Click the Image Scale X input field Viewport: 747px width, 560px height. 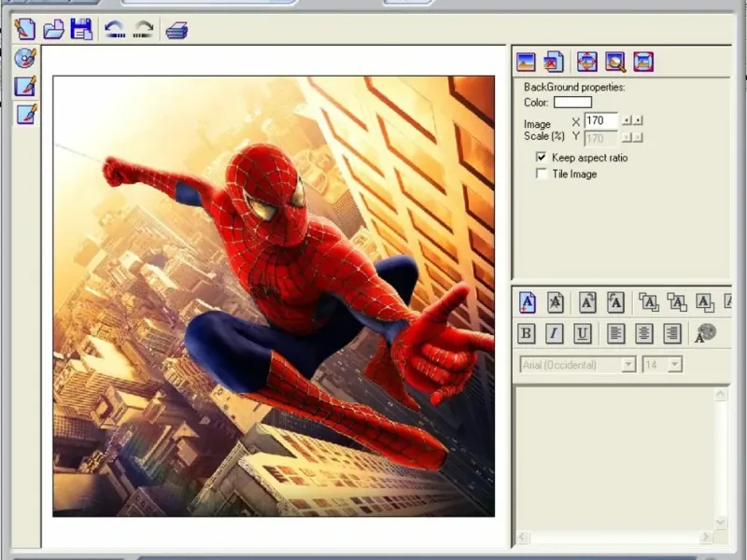click(600, 121)
